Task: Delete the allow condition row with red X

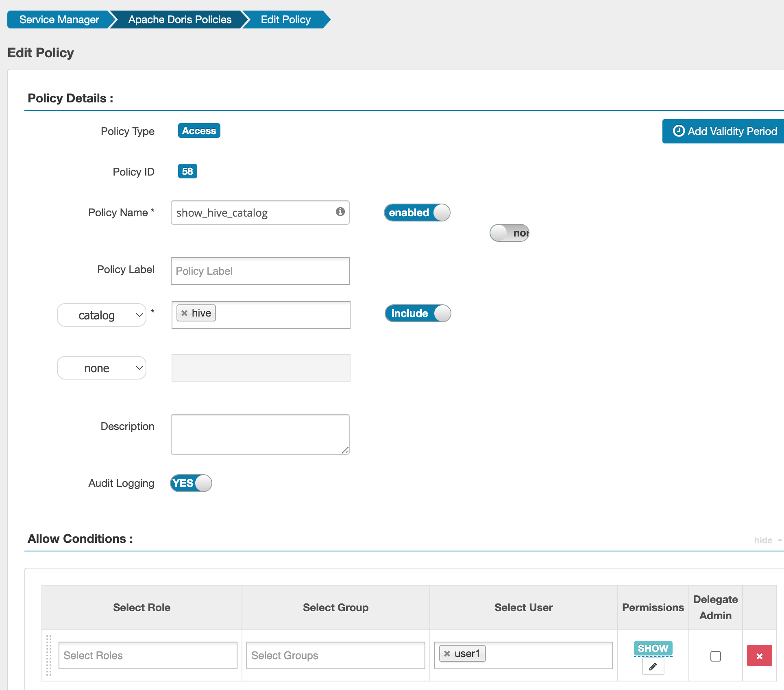Action: [x=759, y=655]
